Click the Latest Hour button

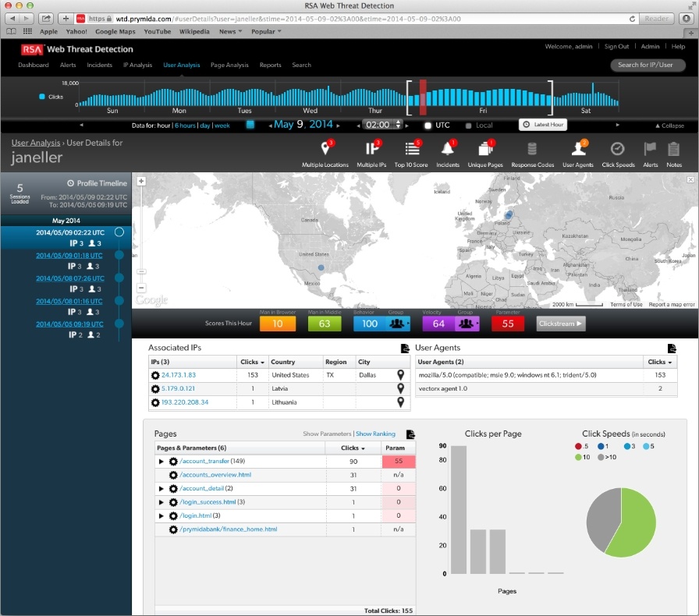543,125
